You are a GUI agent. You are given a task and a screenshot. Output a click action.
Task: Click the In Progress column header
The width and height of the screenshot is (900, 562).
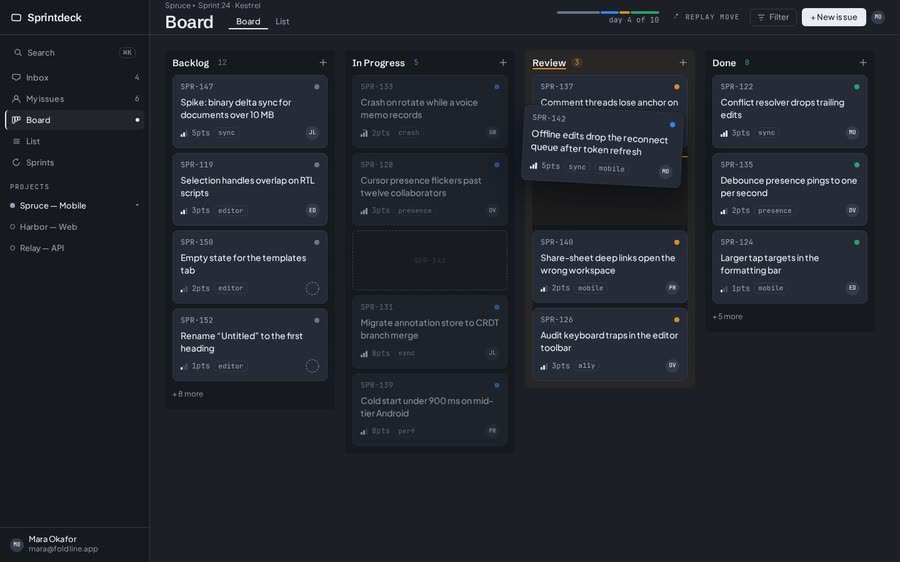[x=378, y=63]
